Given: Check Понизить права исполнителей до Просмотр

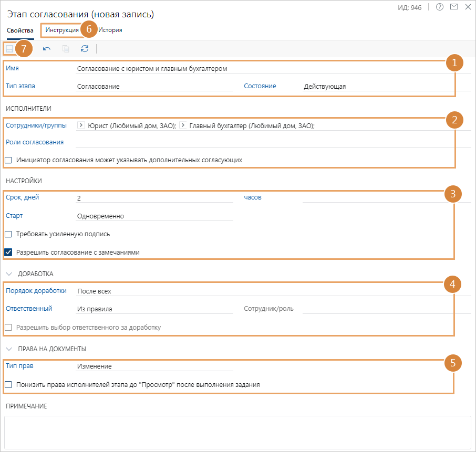Looking at the screenshot, I should point(8,385).
